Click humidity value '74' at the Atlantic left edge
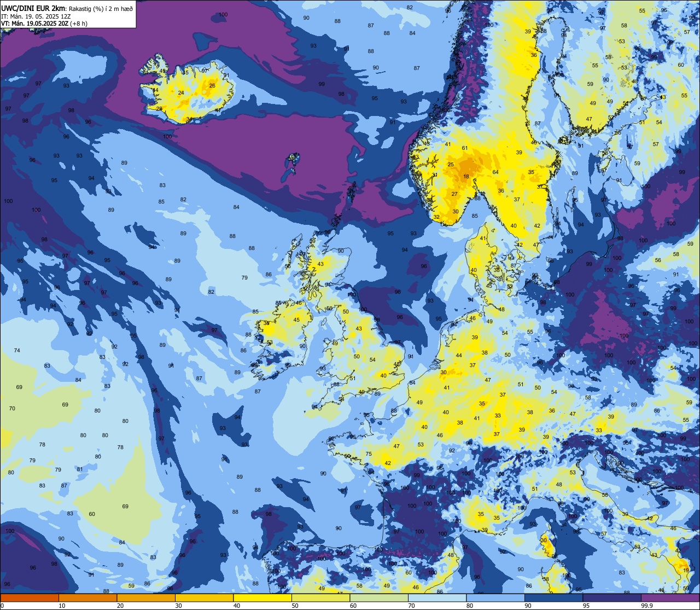The height and width of the screenshot is (610, 700). (17, 351)
